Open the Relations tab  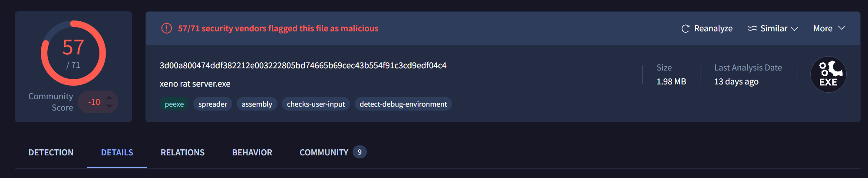tap(182, 152)
